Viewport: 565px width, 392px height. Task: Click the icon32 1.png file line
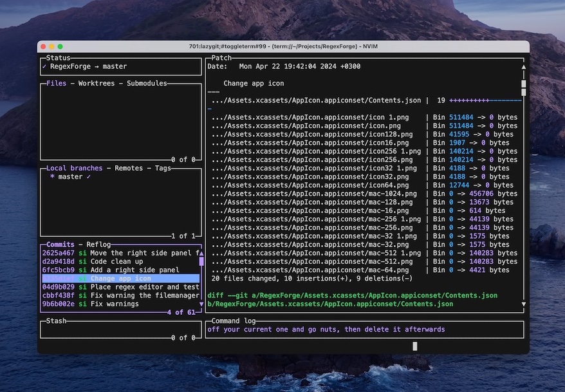360,168
